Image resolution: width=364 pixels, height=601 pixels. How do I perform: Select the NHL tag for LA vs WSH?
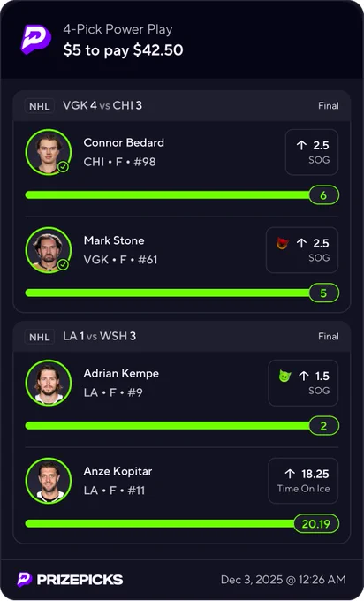[x=40, y=337]
